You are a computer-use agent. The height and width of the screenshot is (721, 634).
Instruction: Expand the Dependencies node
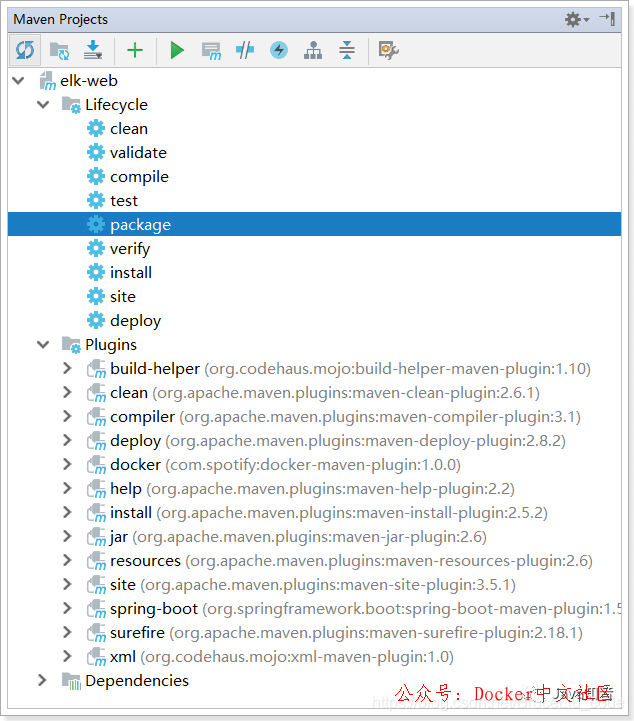pyautogui.click(x=43, y=681)
